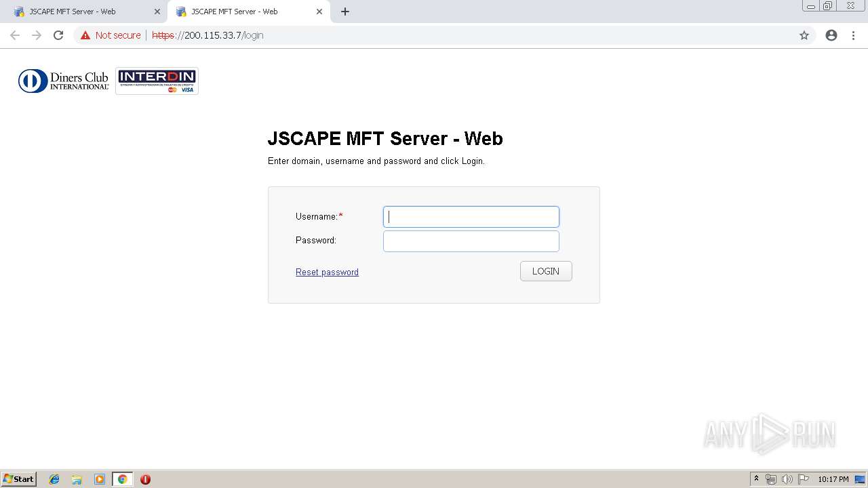Reload the current page
Image resolution: width=868 pixels, height=488 pixels.
58,35
